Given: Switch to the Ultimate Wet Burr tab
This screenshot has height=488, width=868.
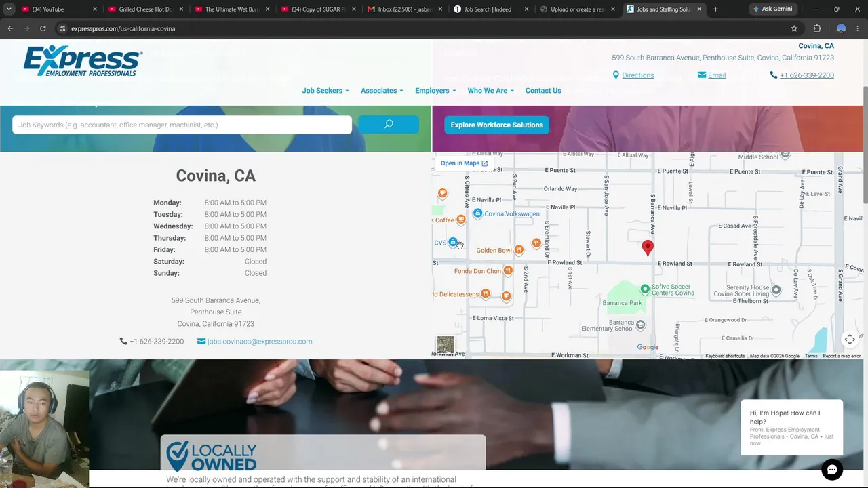Looking at the screenshot, I should coord(232,9).
